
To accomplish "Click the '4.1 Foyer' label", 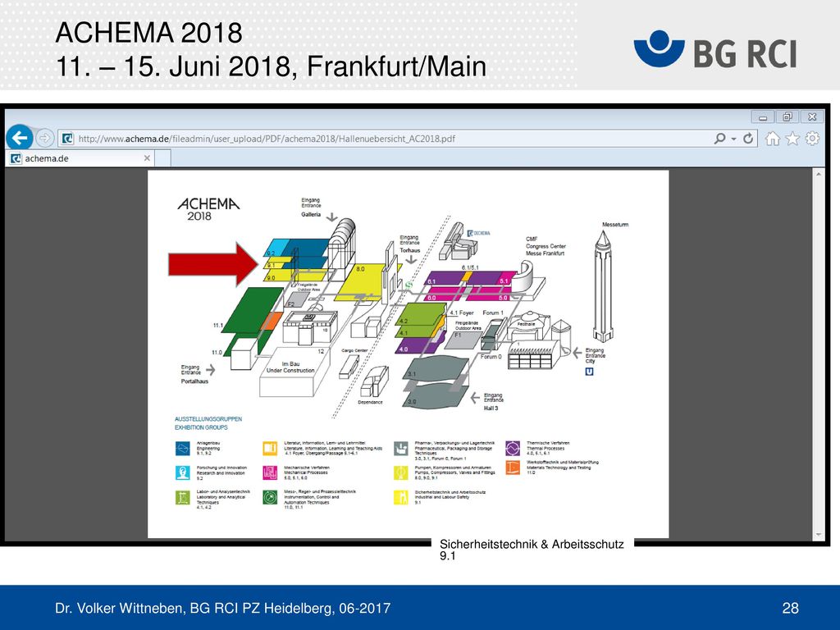I will click(462, 313).
